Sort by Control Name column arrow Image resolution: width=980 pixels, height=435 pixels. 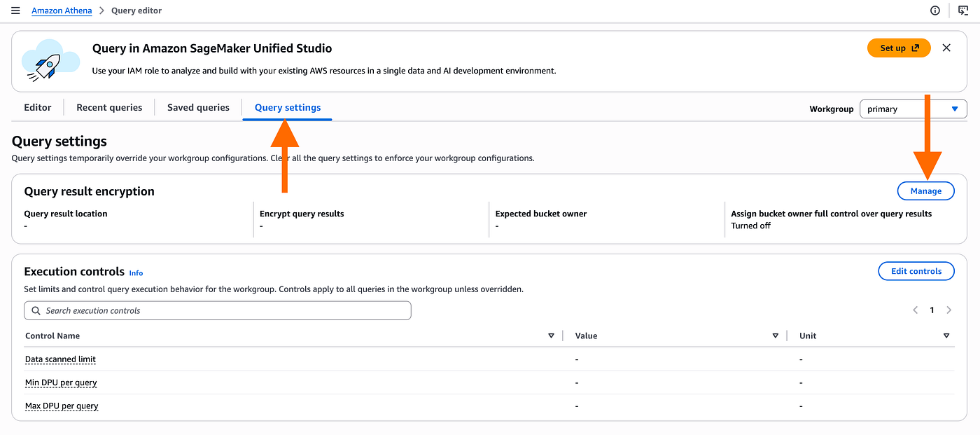(x=552, y=336)
